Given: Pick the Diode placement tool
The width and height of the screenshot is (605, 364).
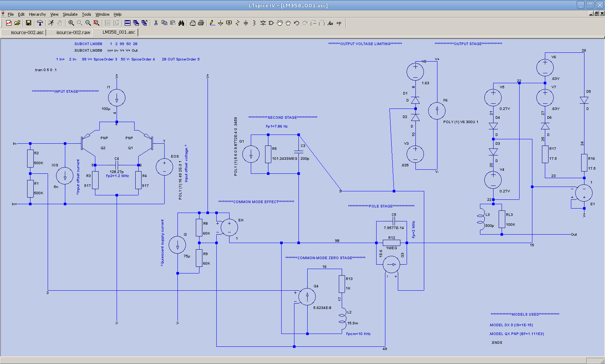Looking at the screenshot, I should click(263, 23).
